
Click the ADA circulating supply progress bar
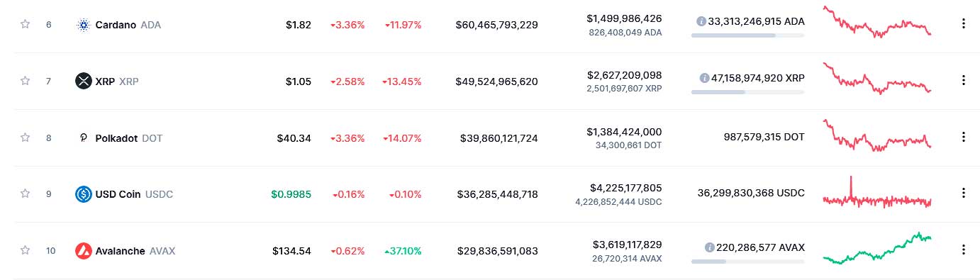tap(747, 35)
